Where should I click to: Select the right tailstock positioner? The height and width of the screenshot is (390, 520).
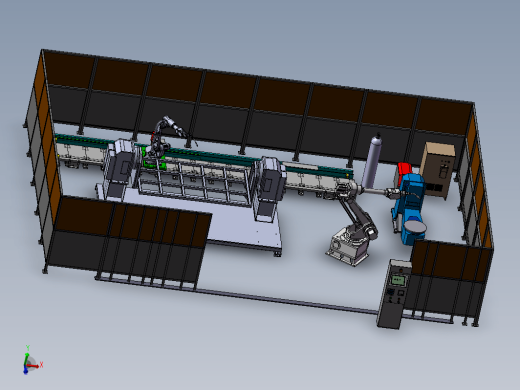269,189
